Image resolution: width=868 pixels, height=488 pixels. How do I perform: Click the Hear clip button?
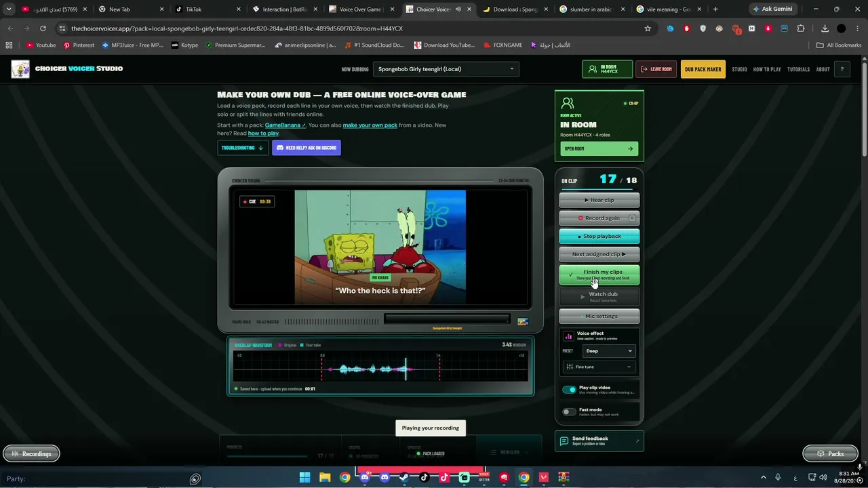coord(599,200)
